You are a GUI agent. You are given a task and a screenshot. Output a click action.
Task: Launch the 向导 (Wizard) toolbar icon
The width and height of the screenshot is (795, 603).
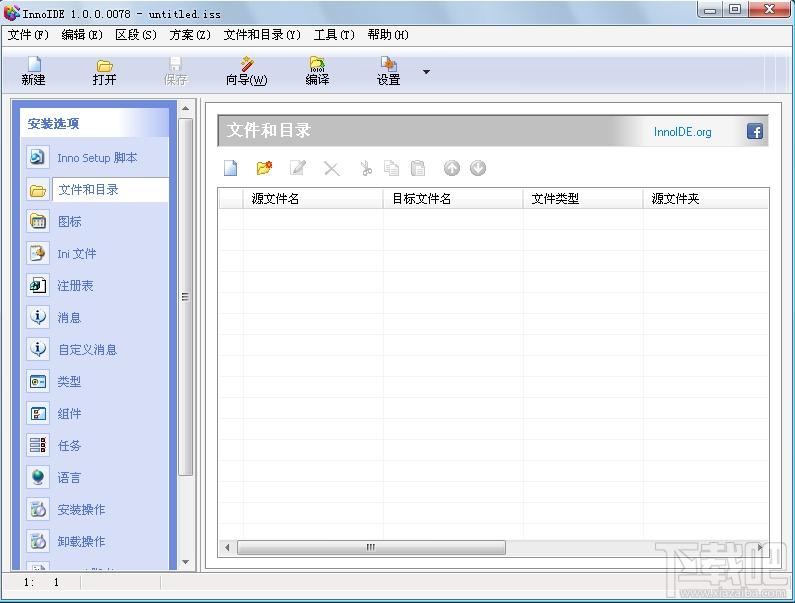coord(246,71)
